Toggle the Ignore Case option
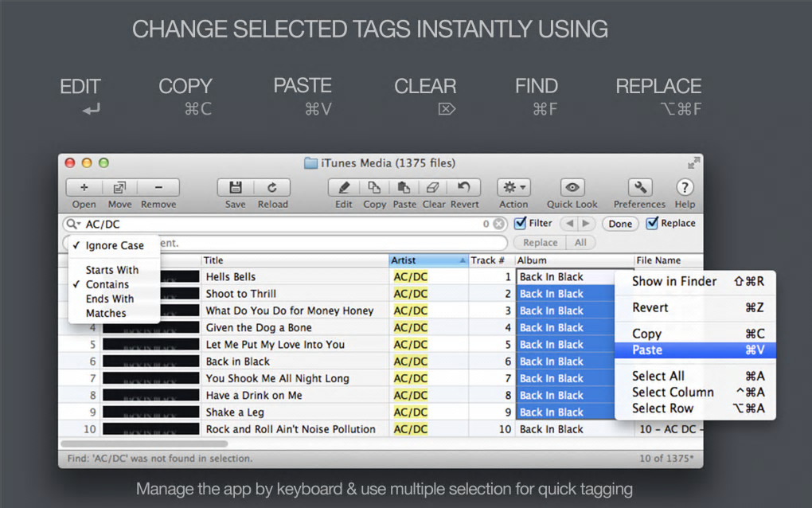This screenshot has height=508, width=812. pyautogui.click(x=114, y=245)
